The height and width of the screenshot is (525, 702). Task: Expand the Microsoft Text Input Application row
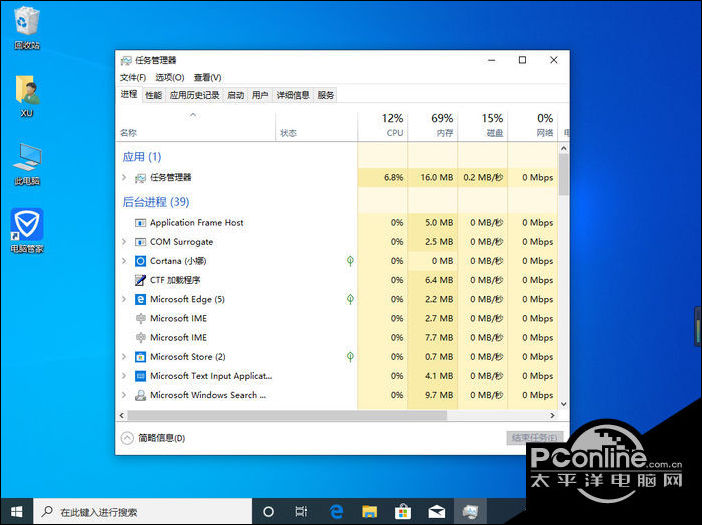tap(124, 376)
